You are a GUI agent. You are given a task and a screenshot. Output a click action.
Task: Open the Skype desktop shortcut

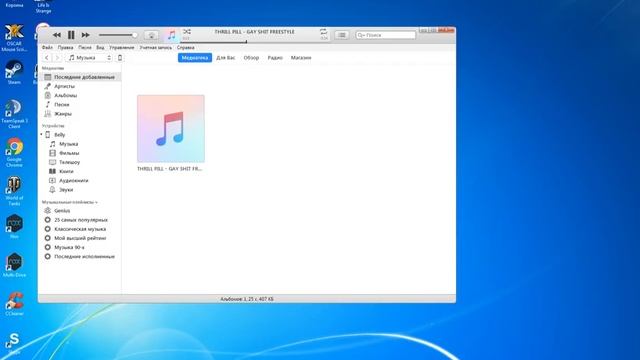click(14, 343)
